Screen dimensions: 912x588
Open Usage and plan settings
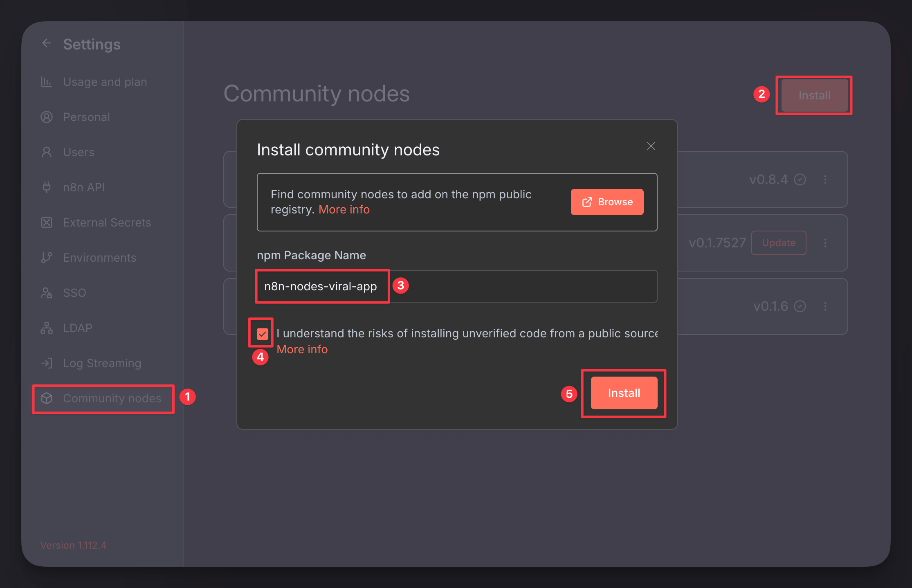(105, 82)
